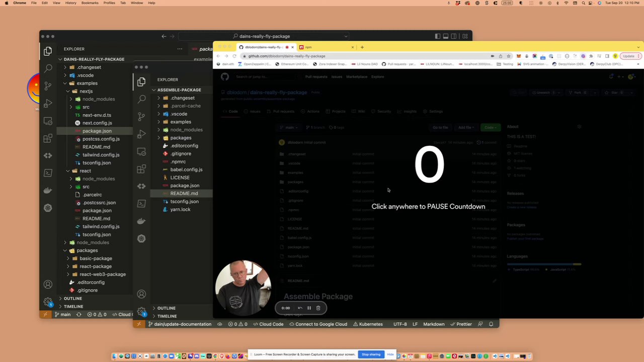Open new Chrome tab with plus
Screen dimensions: 644x362
point(362,47)
